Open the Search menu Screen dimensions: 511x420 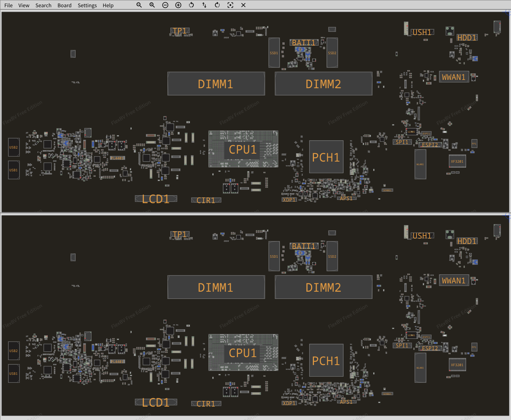(x=43, y=5)
